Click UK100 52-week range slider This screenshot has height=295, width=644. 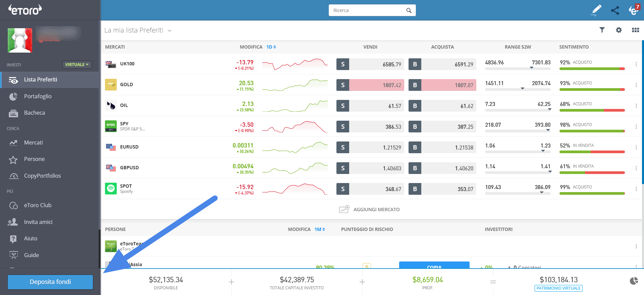point(518,69)
